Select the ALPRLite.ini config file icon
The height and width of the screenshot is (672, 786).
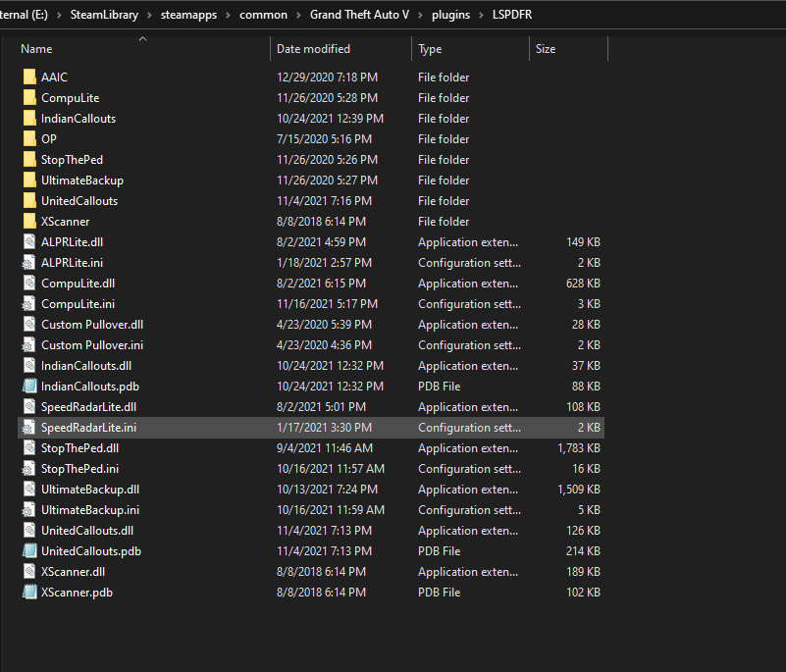pos(28,263)
